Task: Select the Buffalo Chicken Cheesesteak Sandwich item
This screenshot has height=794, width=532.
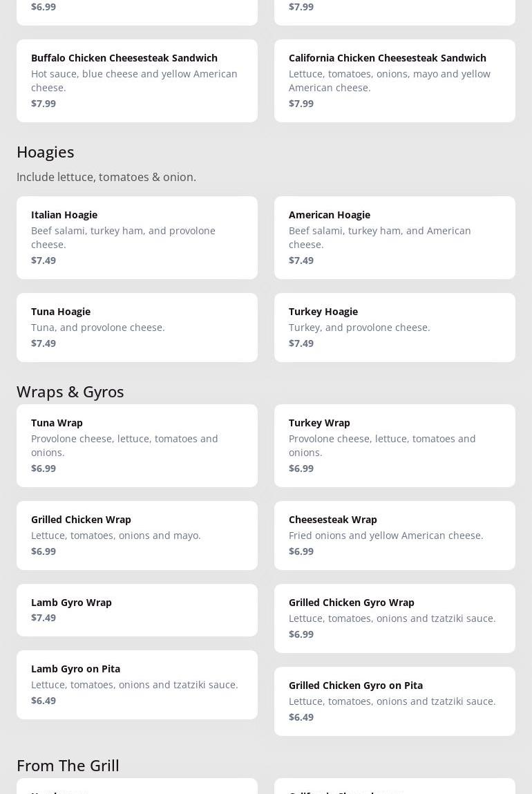Action: click(137, 81)
